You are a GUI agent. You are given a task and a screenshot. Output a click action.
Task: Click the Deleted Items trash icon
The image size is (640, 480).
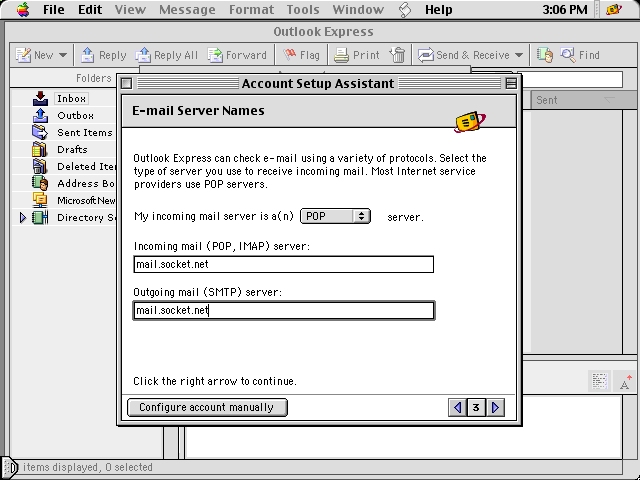click(40, 167)
